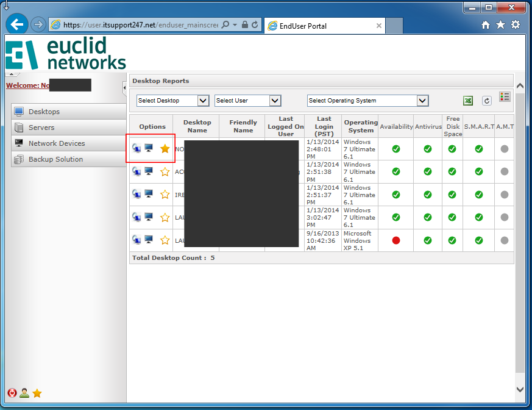Click the Antivirus column header
This screenshot has width=532, height=410.
pos(428,126)
